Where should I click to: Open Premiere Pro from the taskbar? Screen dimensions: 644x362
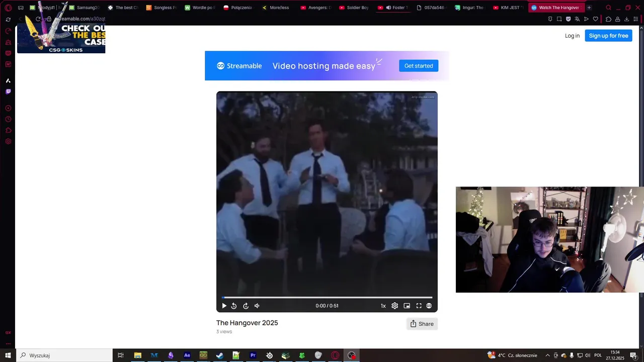[253, 355]
